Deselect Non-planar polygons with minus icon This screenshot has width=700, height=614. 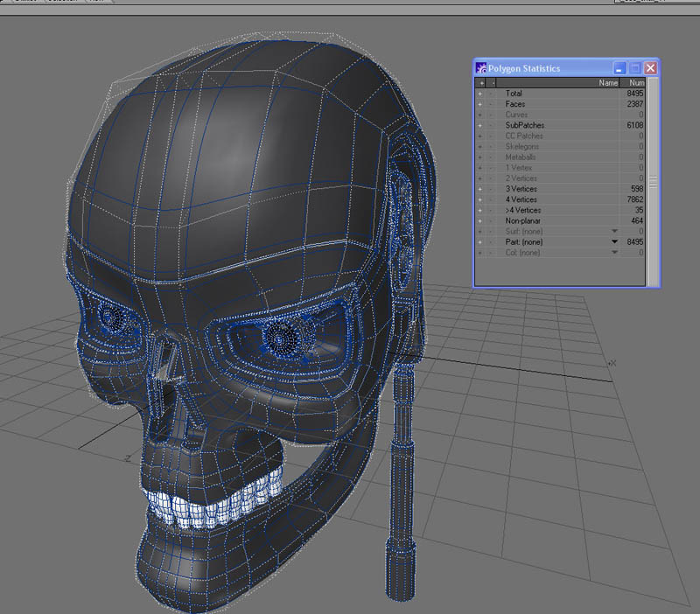click(x=490, y=220)
